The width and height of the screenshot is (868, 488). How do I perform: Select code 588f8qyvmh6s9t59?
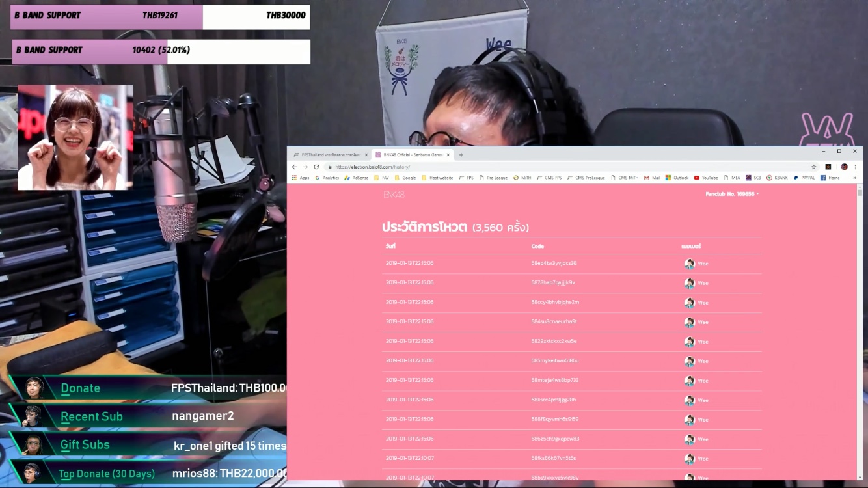click(x=555, y=419)
